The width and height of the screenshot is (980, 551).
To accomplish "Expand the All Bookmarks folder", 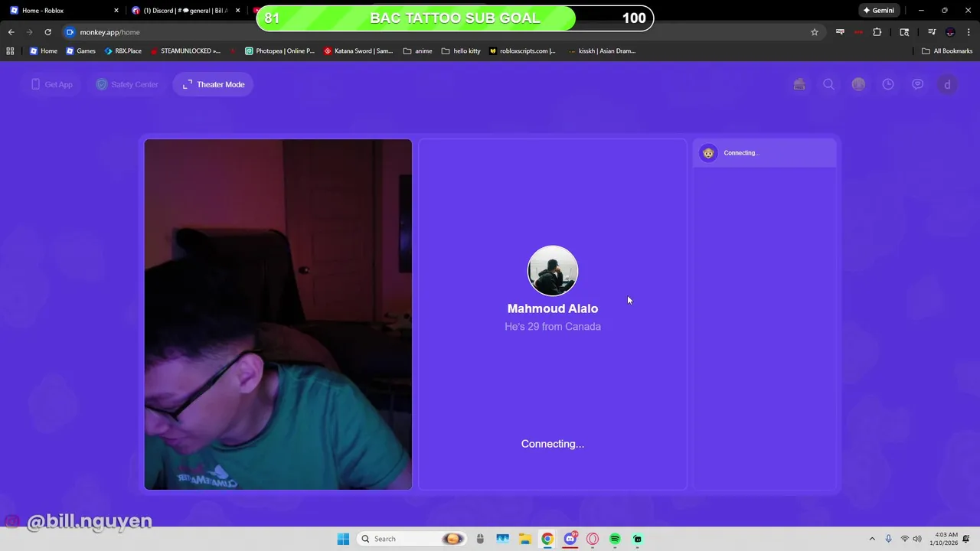I will click(x=947, y=51).
